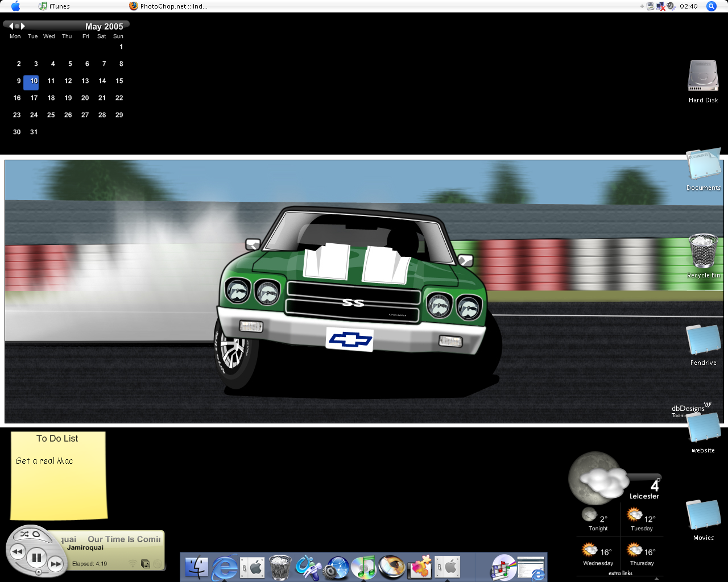The width and height of the screenshot is (728, 582).
Task: Go to previous month in calendar
Action: 11,26
